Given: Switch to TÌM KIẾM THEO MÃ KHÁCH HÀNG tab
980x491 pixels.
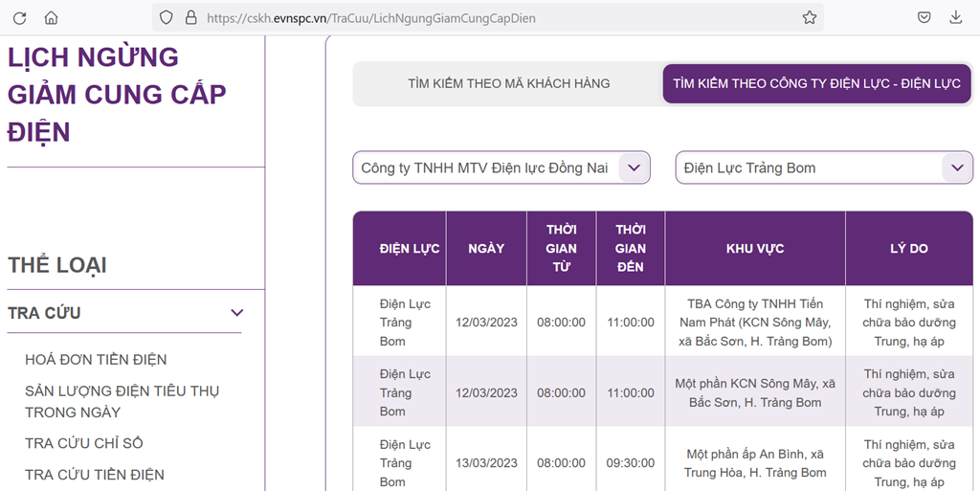Looking at the screenshot, I should coord(509,83).
